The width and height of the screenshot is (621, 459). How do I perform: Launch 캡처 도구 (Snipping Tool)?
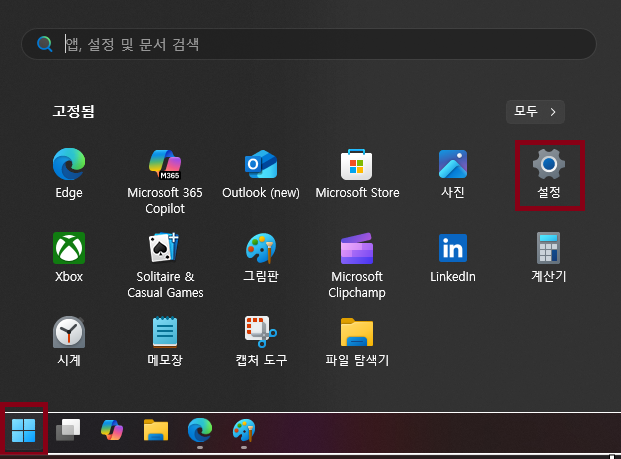261,341
